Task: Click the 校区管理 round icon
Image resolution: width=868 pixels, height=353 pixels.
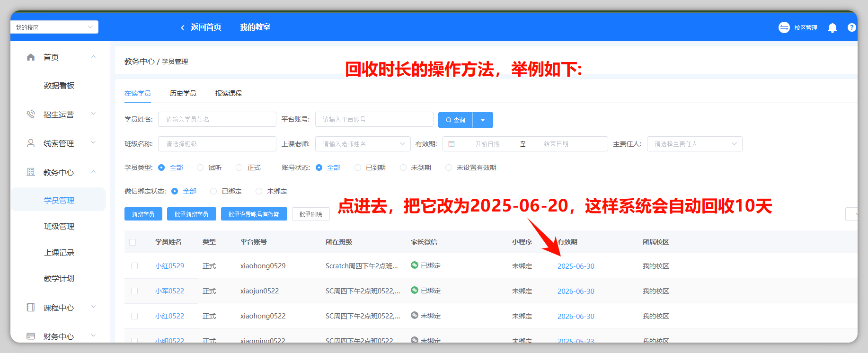Action: (x=784, y=27)
